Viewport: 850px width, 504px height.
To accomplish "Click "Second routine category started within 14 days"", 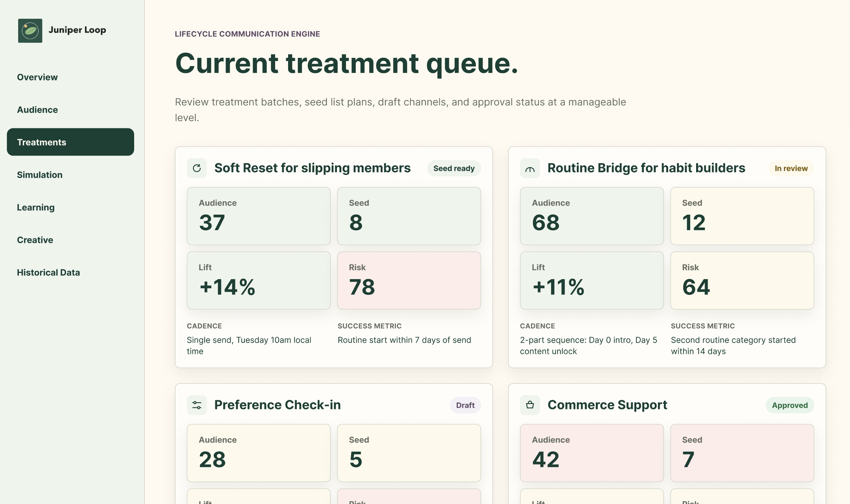I will point(733,346).
